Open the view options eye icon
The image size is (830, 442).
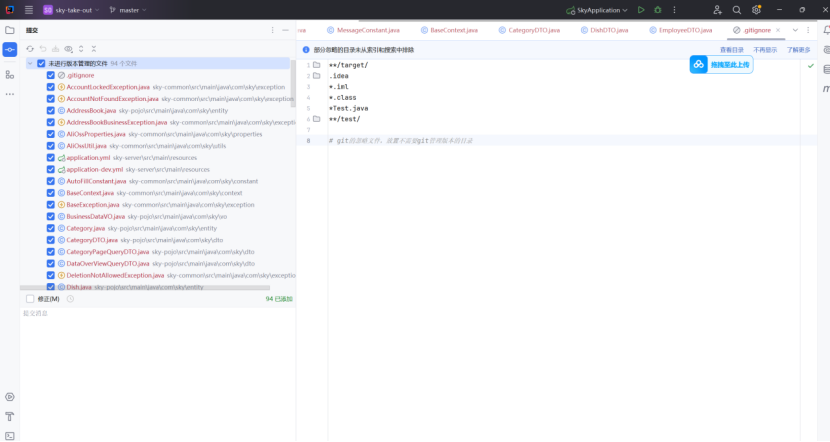click(68, 49)
